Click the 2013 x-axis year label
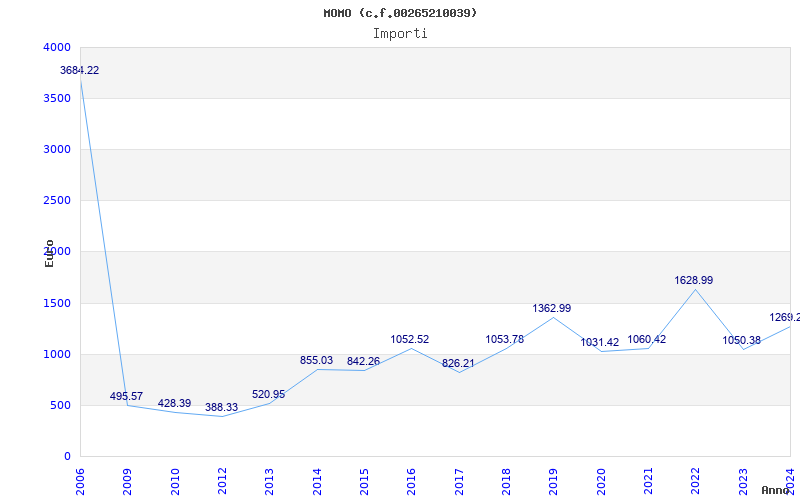 point(269,481)
